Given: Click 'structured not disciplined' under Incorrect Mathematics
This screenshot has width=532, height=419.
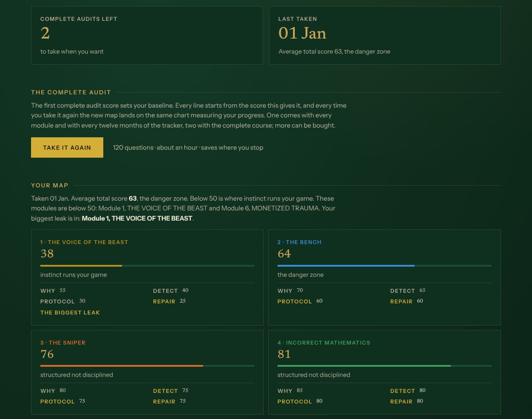Looking at the screenshot, I should [314, 375].
